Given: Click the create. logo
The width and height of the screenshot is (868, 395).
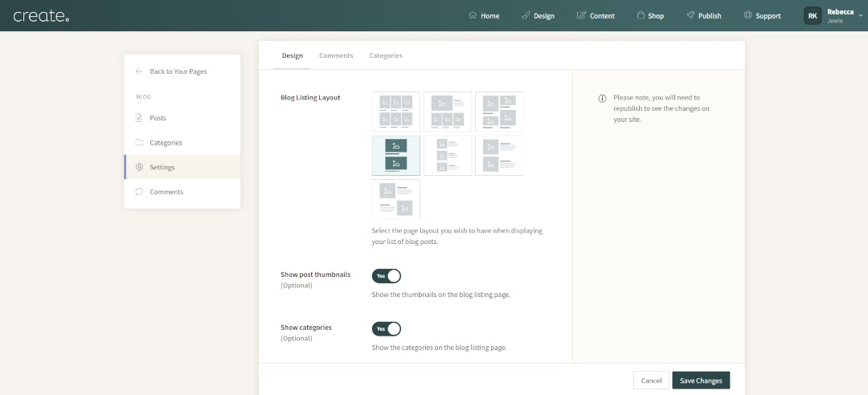Looking at the screenshot, I should point(42,15).
